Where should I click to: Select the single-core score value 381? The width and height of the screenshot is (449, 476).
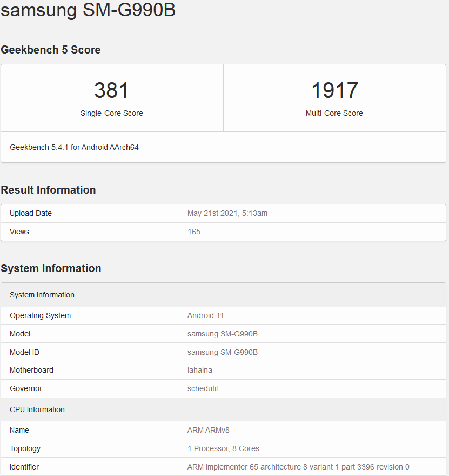(111, 90)
